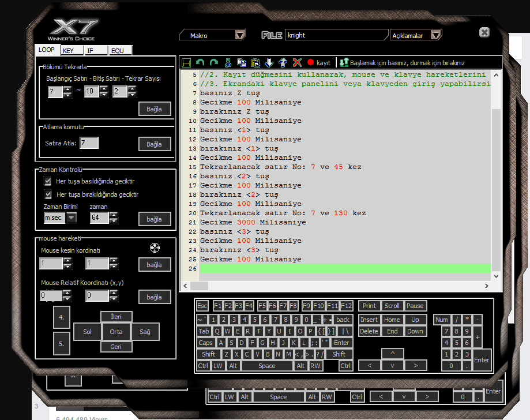Click the undo arrow icon

point(200,62)
